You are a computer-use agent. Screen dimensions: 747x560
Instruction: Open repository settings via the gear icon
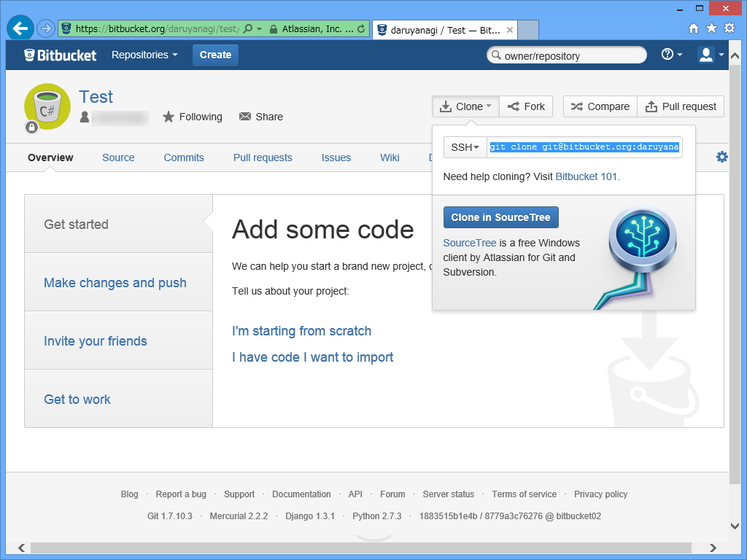[721, 157]
